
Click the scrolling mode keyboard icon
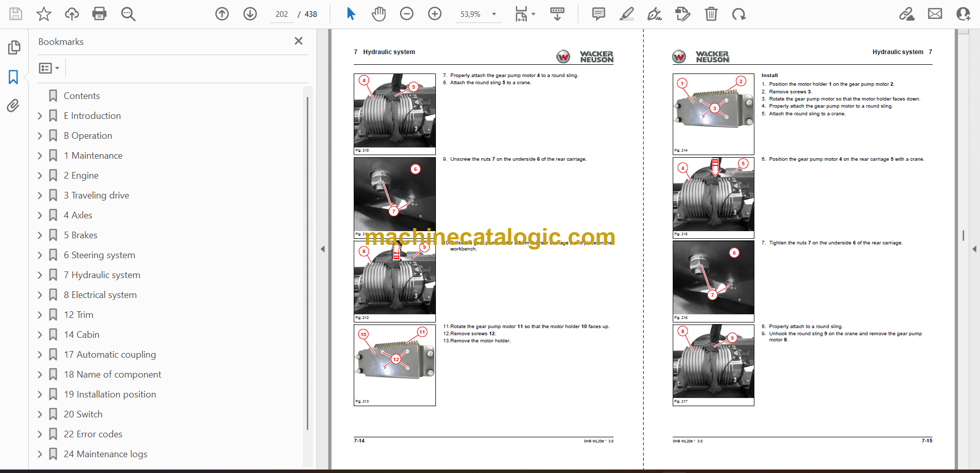[x=557, y=14]
